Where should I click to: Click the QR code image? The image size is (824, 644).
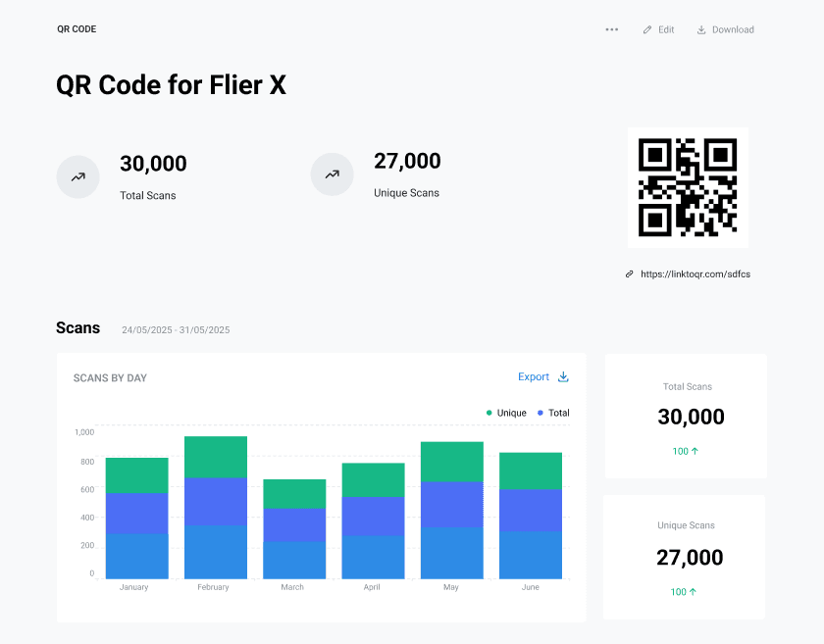click(688, 187)
